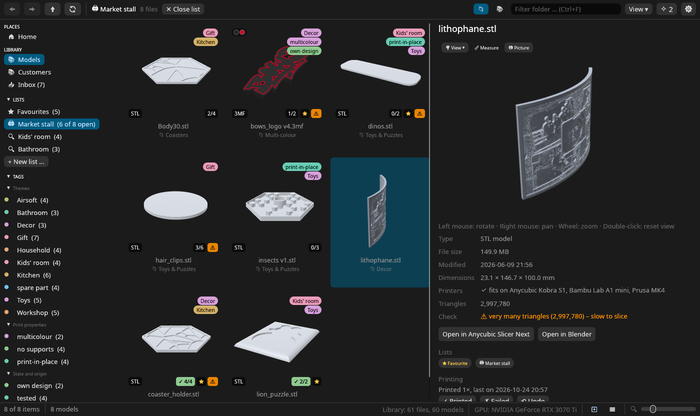The image size is (700, 416).
Task: Click the tags icon beside the filter box
Action: [500, 9]
